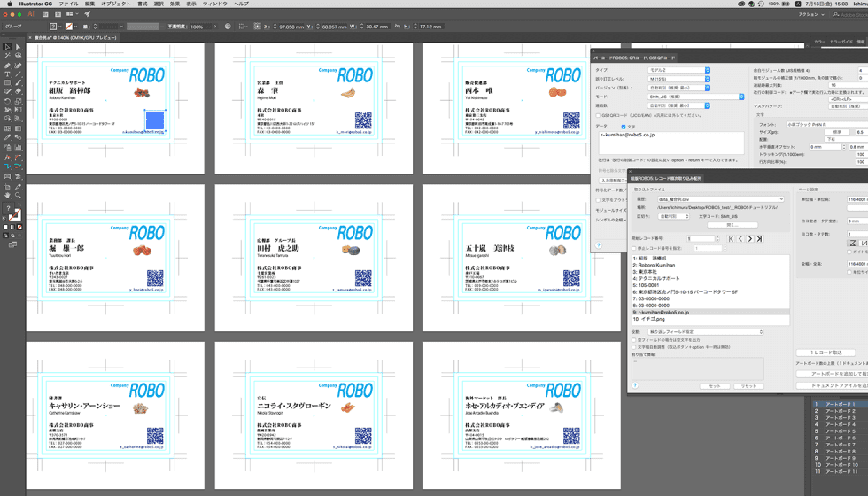Open the モード dropdown showing Shift_JIS
The width and height of the screenshot is (868, 496).
tap(696, 97)
